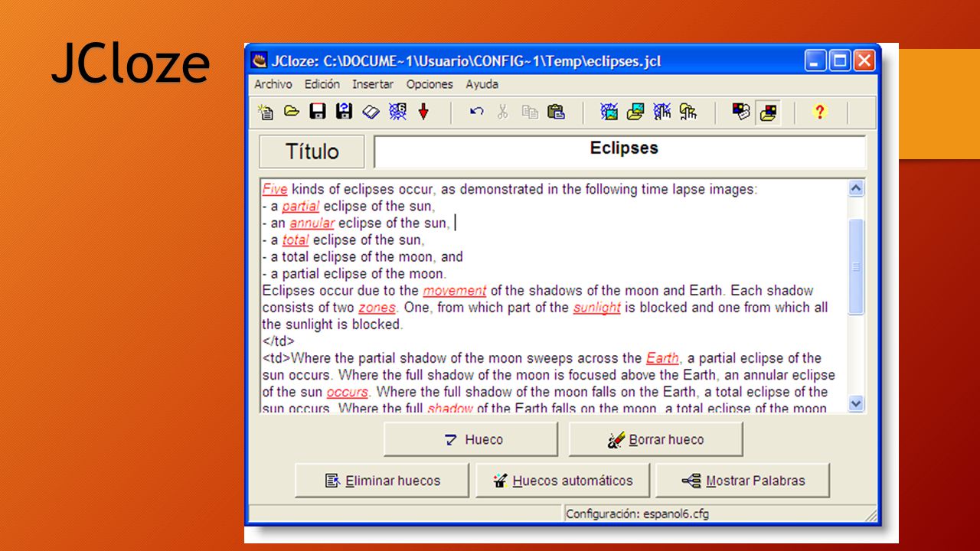
Task: Save the file with the floppy disk icon
Action: (x=318, y=112)
